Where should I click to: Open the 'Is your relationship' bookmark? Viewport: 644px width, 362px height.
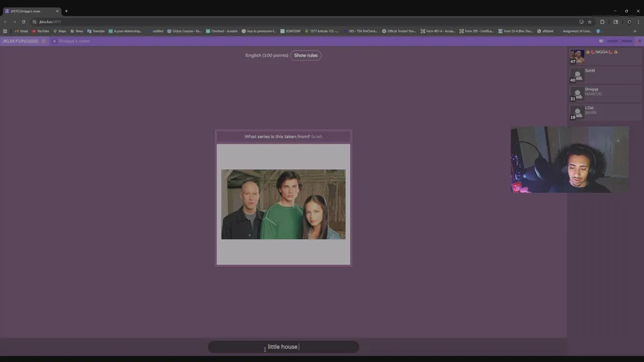pyautogui.click(x=125, y=31)
